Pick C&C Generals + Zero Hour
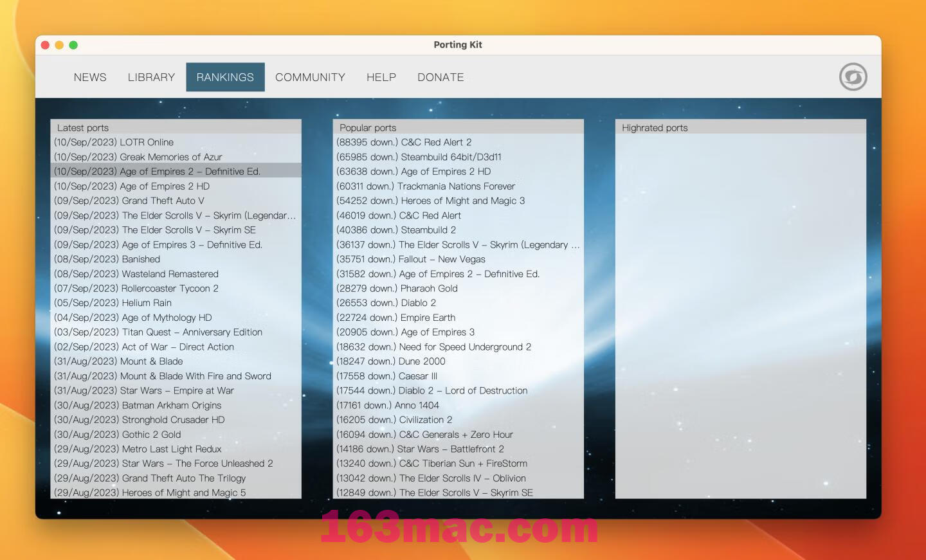Viewport: 926px width, 560px height. coord(458,435)
